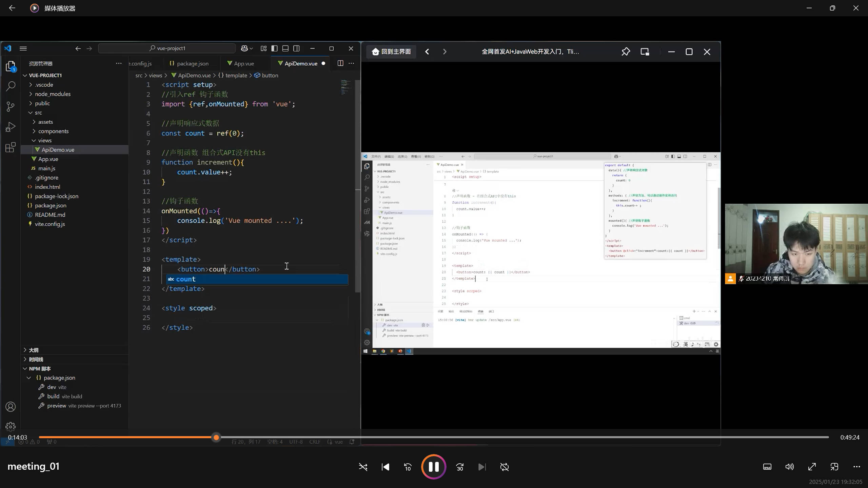The width and height of the screenshot is (868, 488).
Task: Open README.md in explorer
Action: [x=75, y=215]
